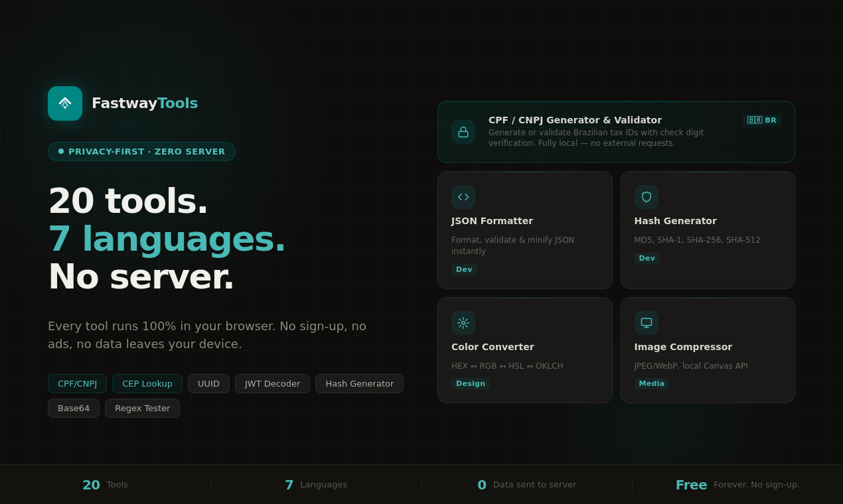Click the BR flag badge
The width and height of the screenshot is (843, 504).
tap(762, 120)
